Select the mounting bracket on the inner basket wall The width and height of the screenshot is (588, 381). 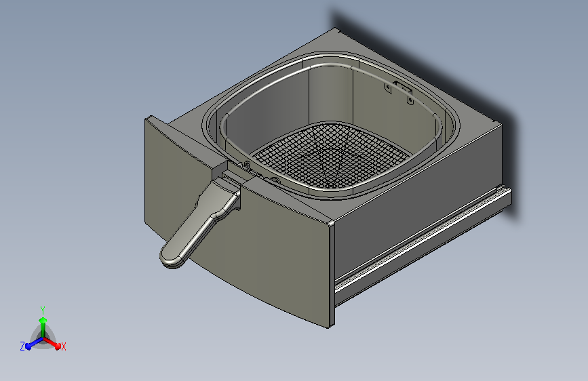[x=399, y=92]
